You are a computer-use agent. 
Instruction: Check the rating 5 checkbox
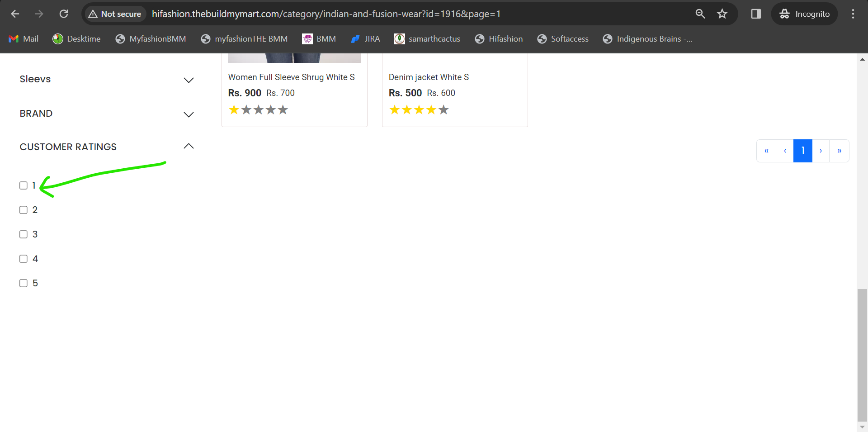coord(24,283)
